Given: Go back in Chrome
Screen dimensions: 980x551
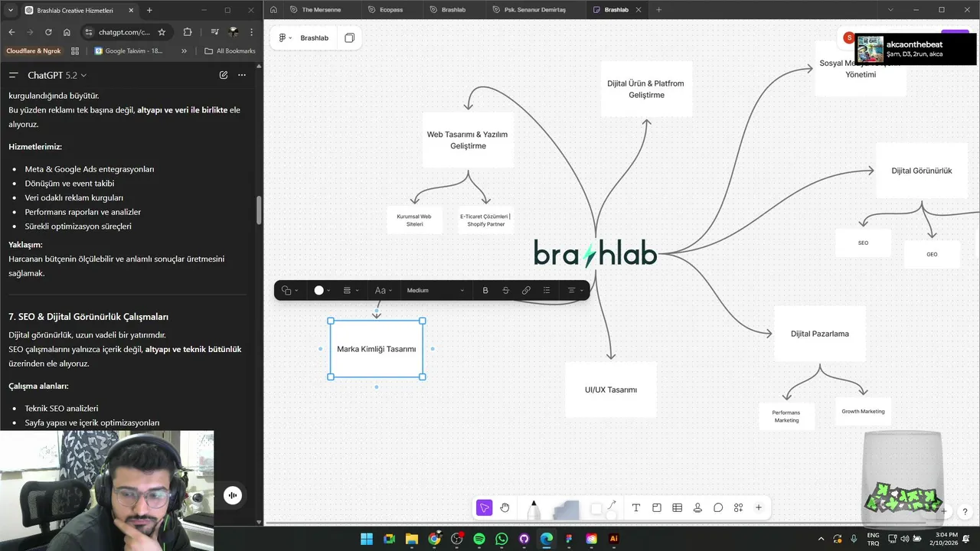Looking at the screenshot, I should 11,32.
